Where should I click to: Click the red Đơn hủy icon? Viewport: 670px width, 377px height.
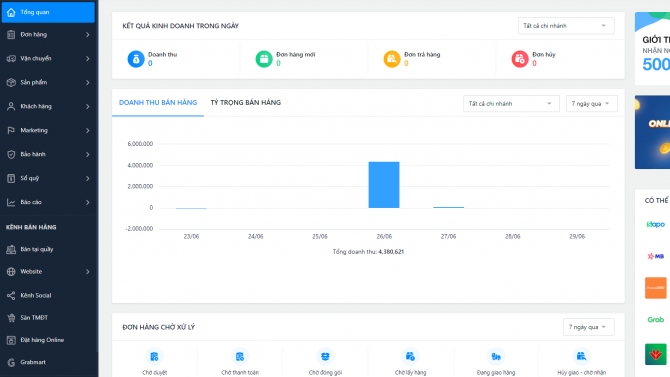tap(520, 59)
